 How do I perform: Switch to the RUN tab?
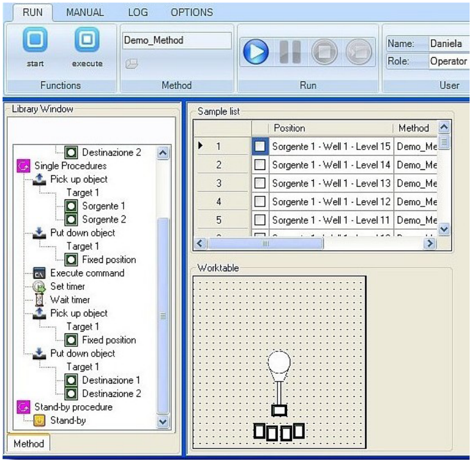coord(33,12)
